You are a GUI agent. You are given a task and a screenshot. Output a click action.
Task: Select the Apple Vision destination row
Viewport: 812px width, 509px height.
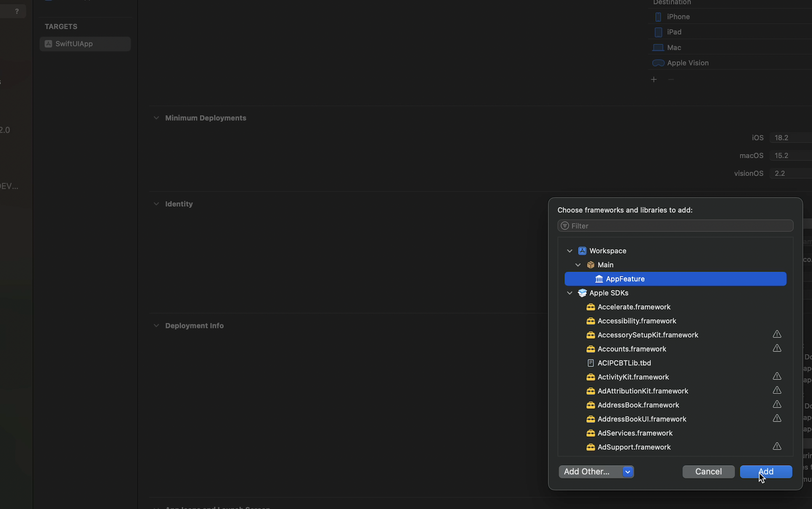[687, 63]
